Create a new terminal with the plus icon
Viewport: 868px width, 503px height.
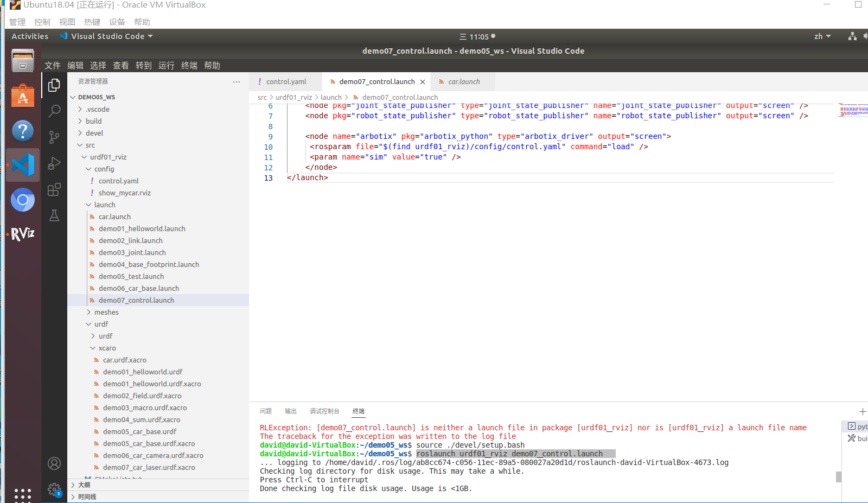click(x=862, y=411)
